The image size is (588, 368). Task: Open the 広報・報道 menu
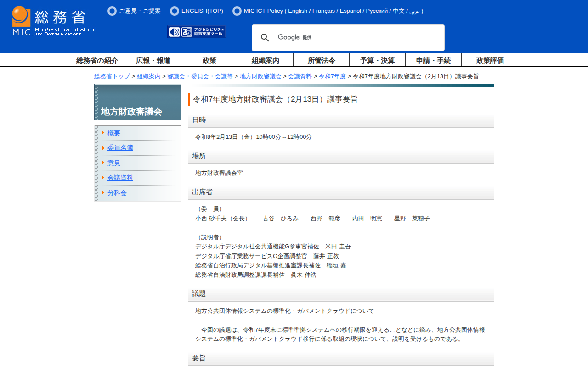click(x=153, y=60)
